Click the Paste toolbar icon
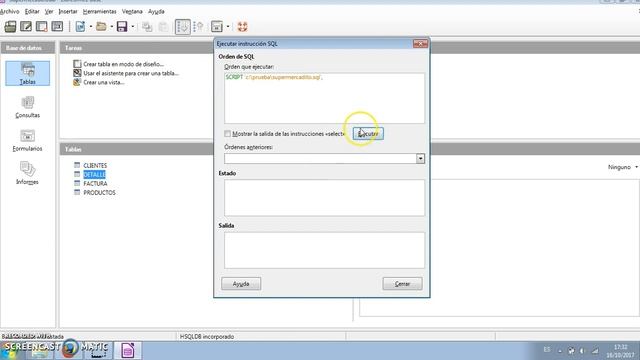Image resolution: width=640 pixels, height=360 pixels. pyautogui.click(x=163, y=27)
